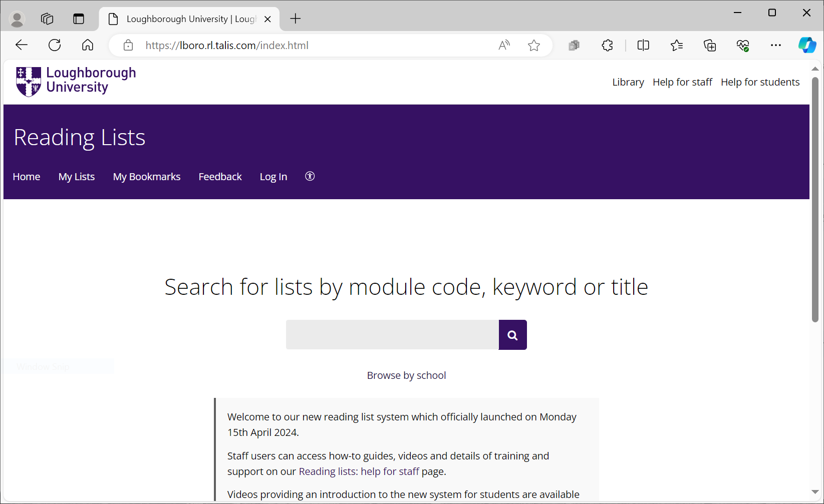Screen dimensions: 824x504
Task: Click the purple search magnifier button
Action: (x=512, y=335)
